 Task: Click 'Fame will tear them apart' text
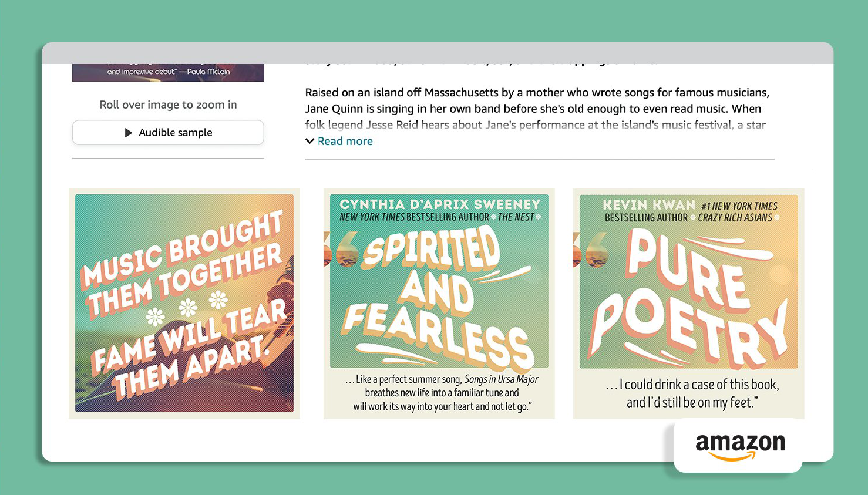tap(190, 349)
